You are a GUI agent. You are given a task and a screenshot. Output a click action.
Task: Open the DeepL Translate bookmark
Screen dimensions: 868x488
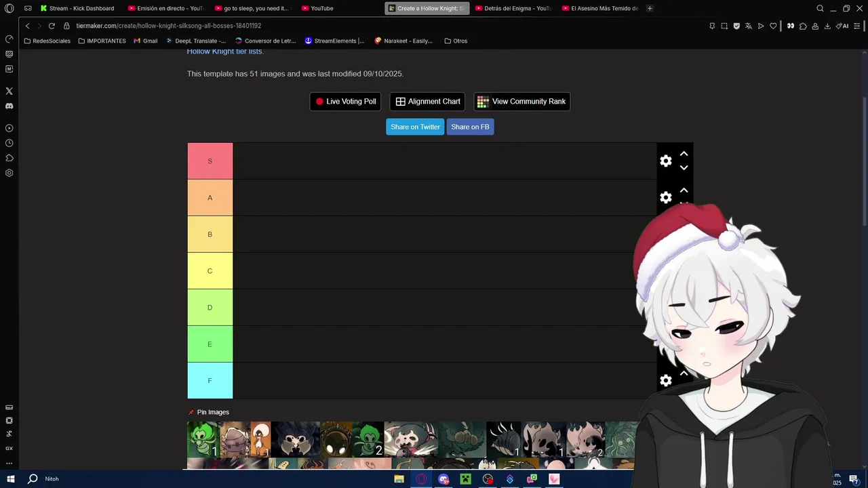coord(196,41)
